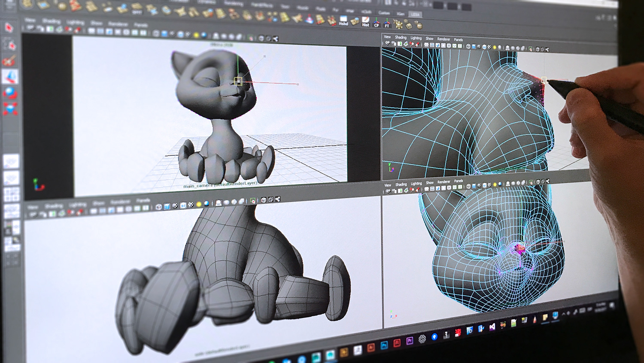Screen dimensions: 644x363
Task: Toggle Isolate Select in bottom-right viewport toolbar
Action: (531, 182)
